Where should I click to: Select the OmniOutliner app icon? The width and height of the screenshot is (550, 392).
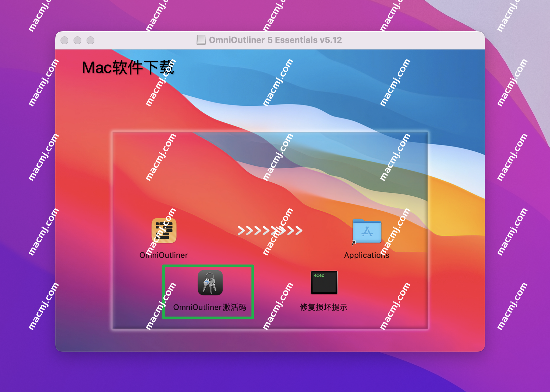point(164,231)
